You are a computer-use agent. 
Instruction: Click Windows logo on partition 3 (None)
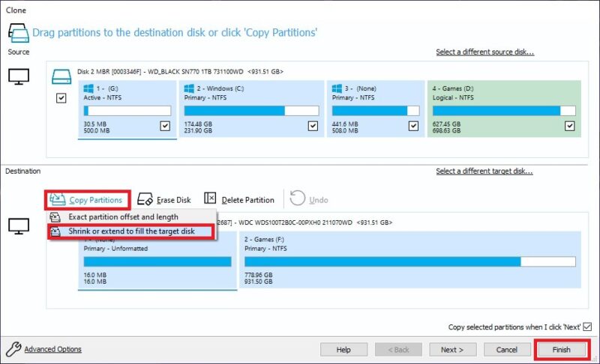click(337, 88)
